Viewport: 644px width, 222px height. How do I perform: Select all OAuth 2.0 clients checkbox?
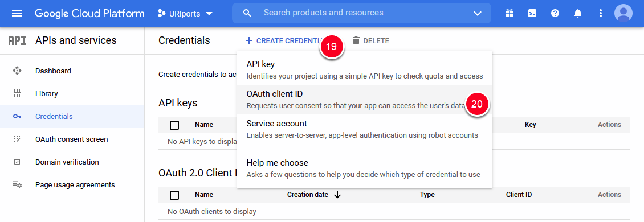click(174, 195)
